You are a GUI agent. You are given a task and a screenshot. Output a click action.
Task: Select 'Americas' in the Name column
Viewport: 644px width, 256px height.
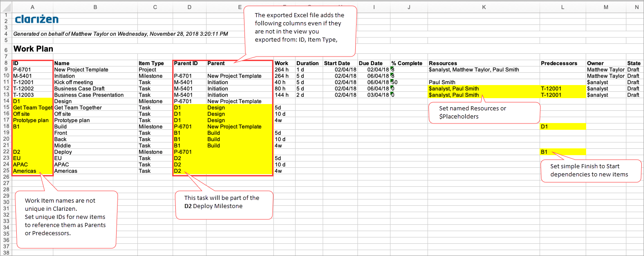pyautogui.click(x=95, y=171)
